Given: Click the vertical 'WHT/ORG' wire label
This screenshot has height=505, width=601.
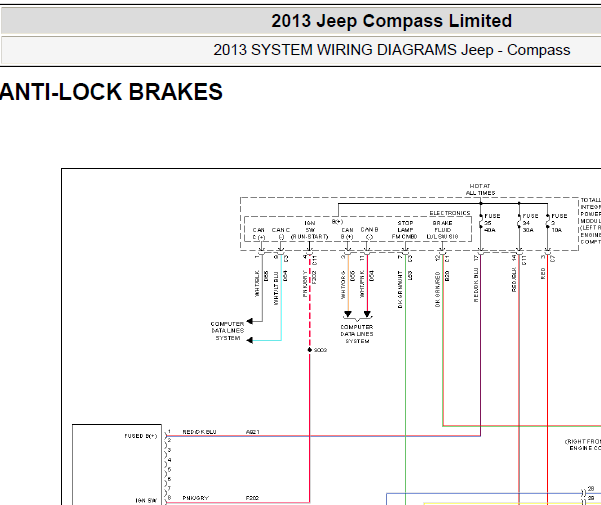Looking at the screenshot, I should (343, 285).
